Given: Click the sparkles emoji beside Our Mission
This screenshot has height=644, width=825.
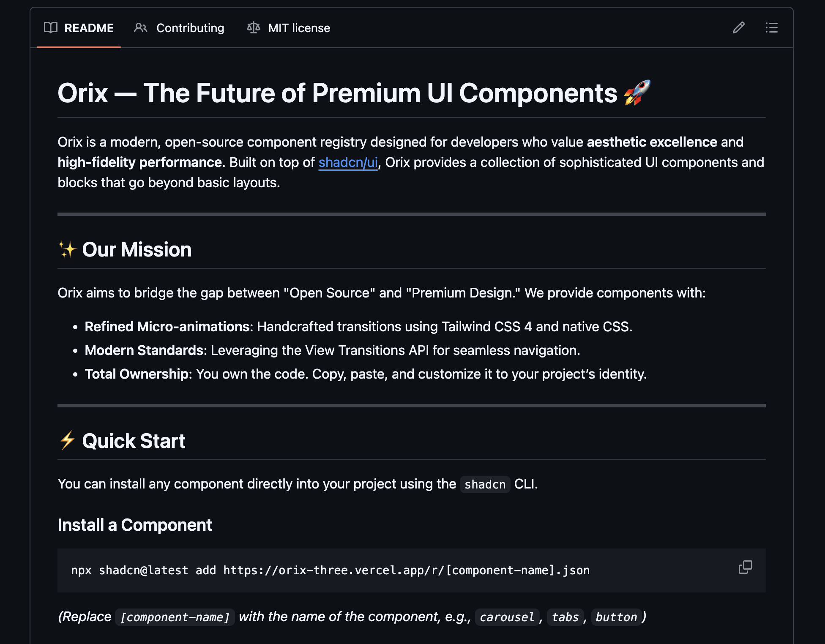Looking at the screenshot, I should tap(67, 249).
